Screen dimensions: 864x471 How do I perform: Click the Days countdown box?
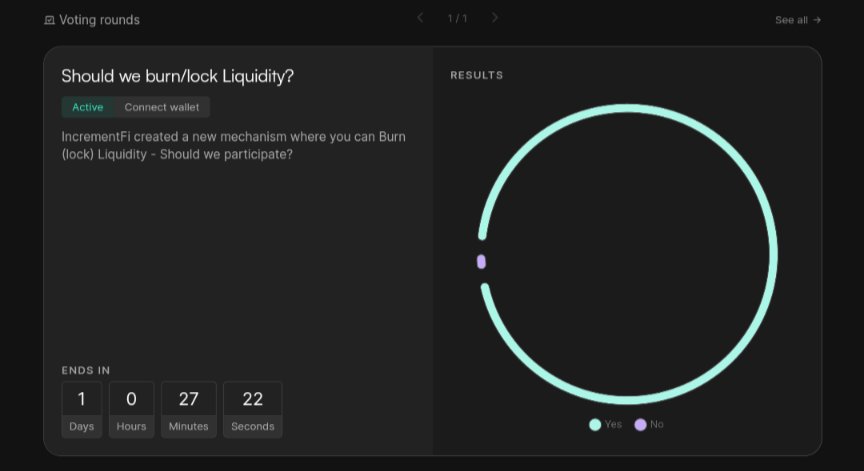(x=82, y=410)
